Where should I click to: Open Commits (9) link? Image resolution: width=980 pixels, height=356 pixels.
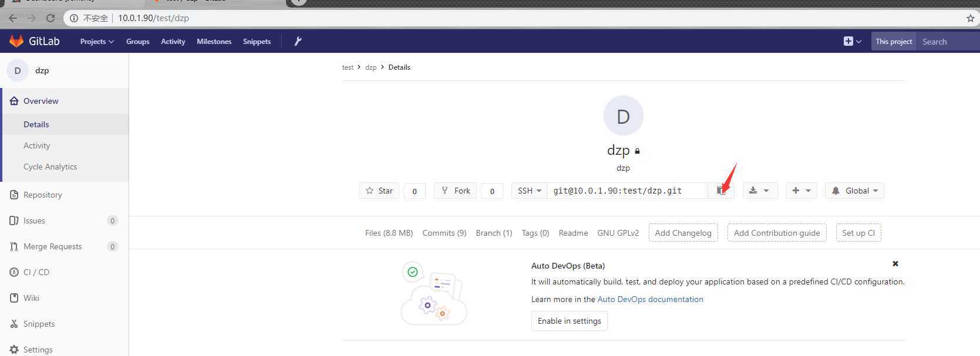click(444, 233)
